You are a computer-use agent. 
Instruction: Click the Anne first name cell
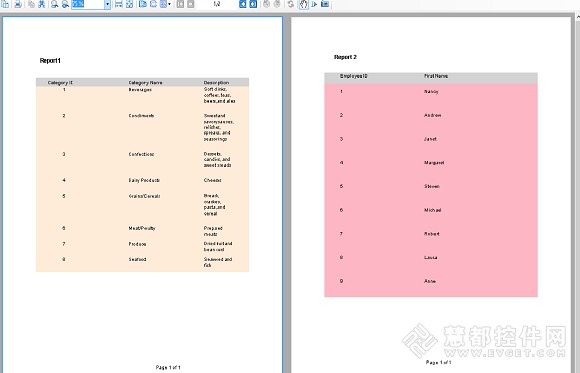[x=430, y=281]
